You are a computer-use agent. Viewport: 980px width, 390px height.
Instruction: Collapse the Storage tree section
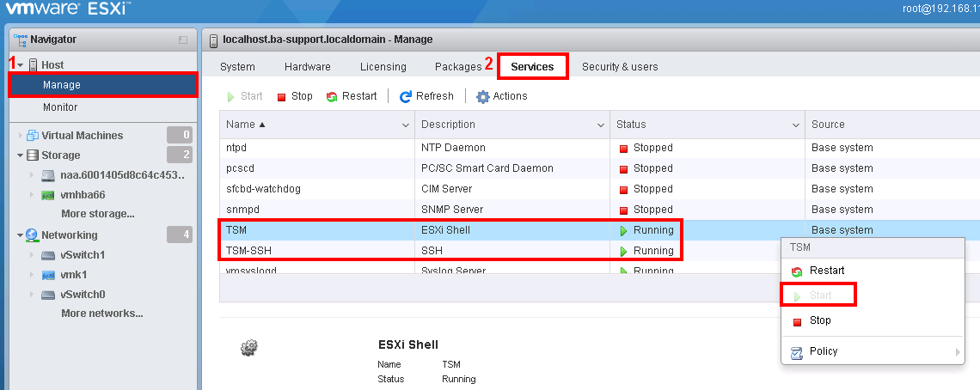tap(20, 155)
